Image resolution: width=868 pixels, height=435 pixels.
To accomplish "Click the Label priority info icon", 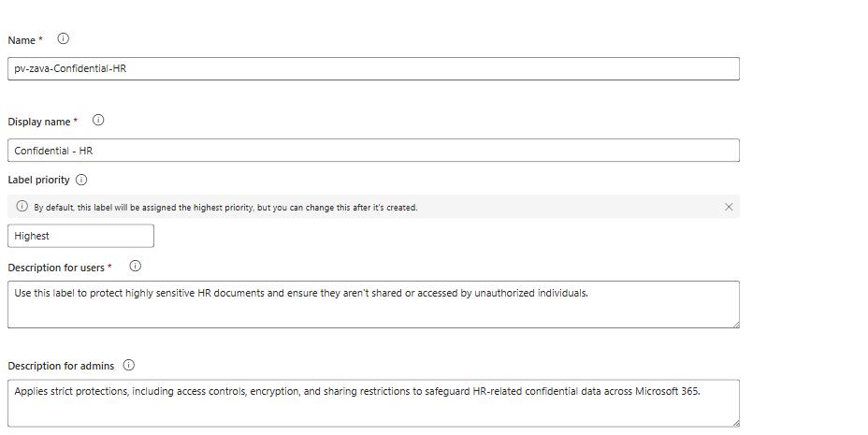I will click(81, 180).
